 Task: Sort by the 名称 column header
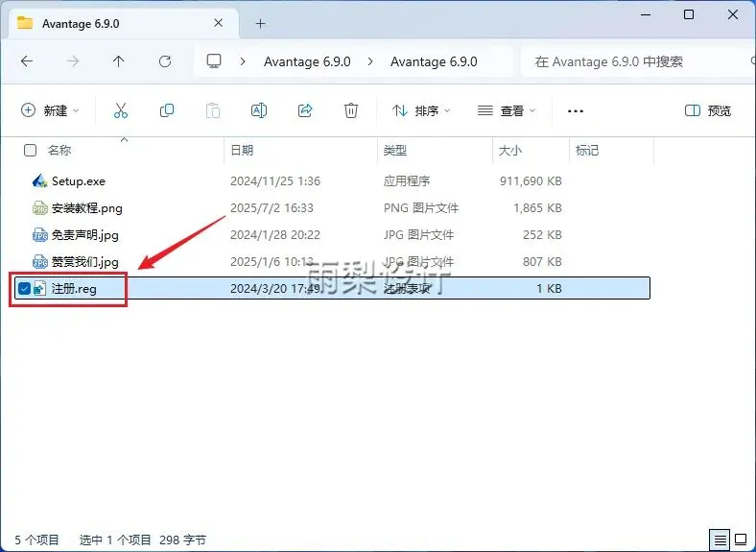(59, 151)
